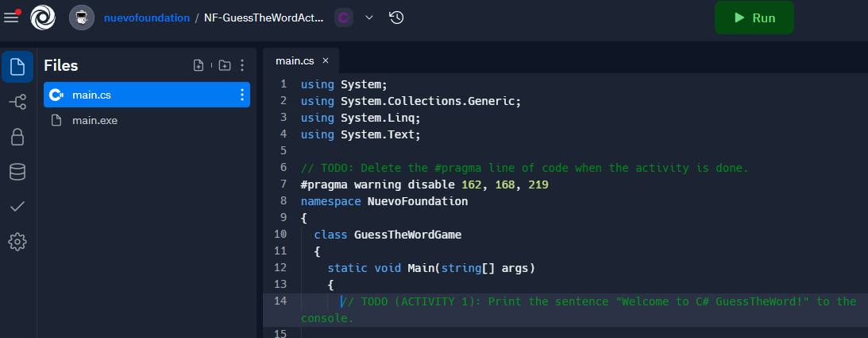Close the main.cs tab

pyautogui.click(x=326, y=60)
